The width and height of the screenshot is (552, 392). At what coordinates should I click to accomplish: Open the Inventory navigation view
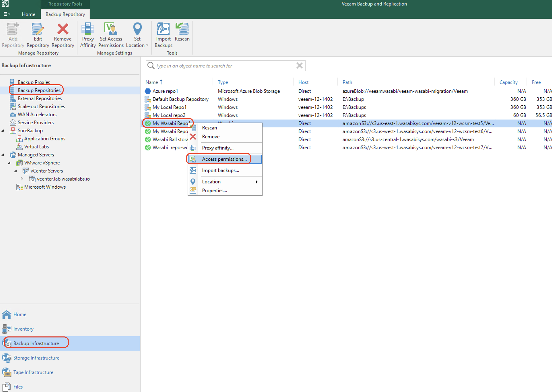tap(70, 329)
